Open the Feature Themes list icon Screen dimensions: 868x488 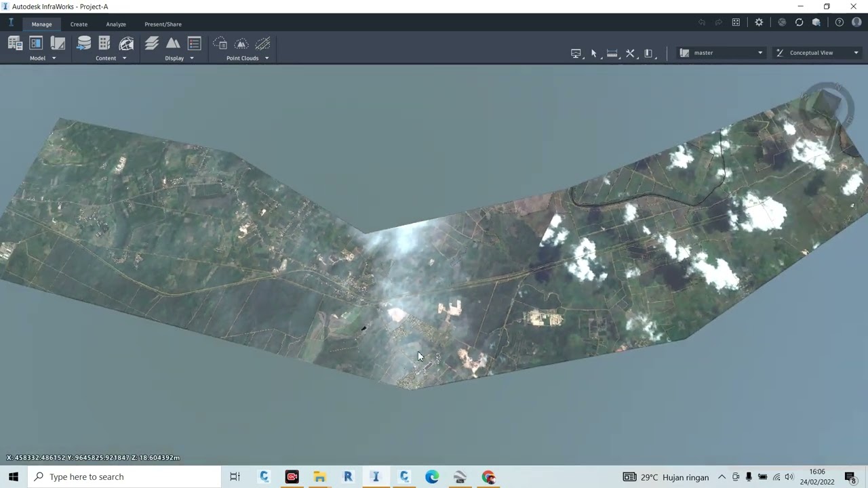(x=194, y=44)
